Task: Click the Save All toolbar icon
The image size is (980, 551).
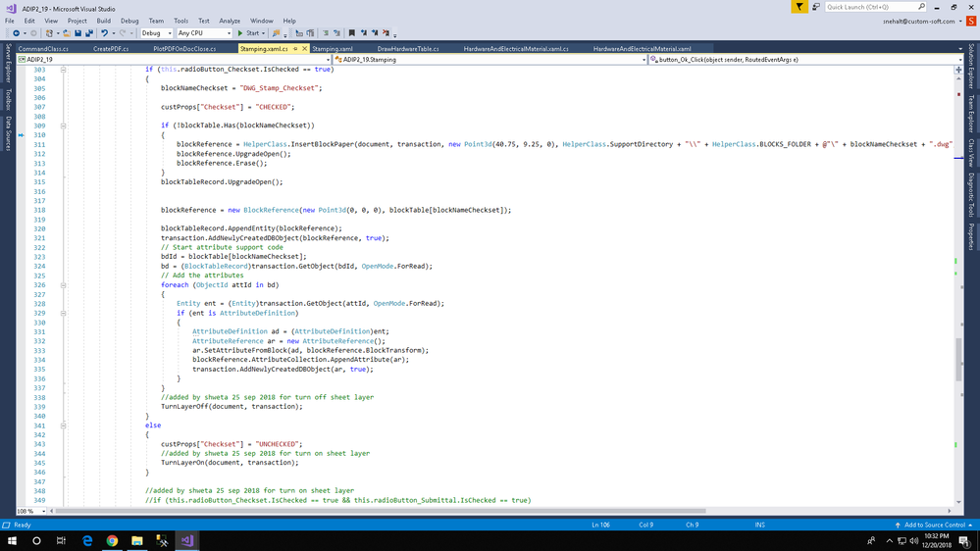Action: click(x=89, y=33)
